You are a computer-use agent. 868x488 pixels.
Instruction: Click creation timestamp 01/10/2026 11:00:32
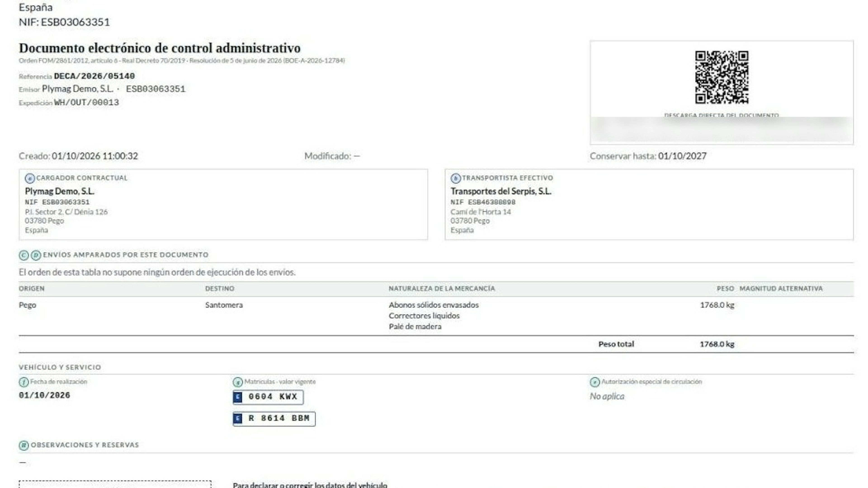95,156
